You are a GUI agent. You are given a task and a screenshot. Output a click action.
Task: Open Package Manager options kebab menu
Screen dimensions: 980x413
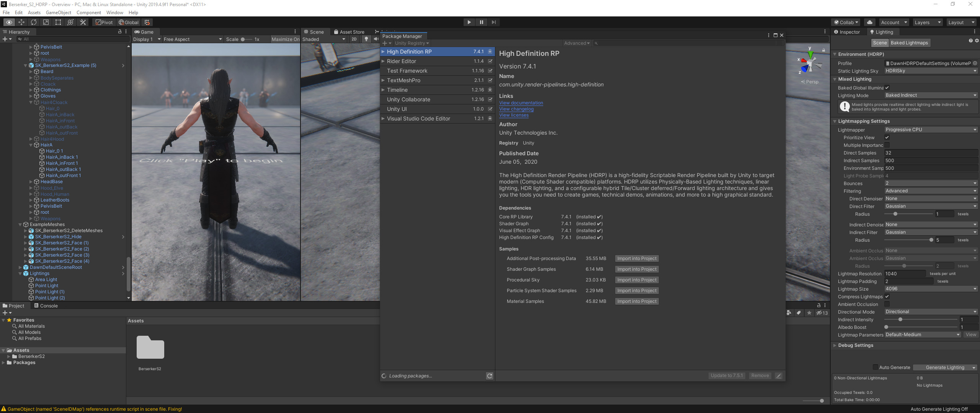click(x=769, y=35)
